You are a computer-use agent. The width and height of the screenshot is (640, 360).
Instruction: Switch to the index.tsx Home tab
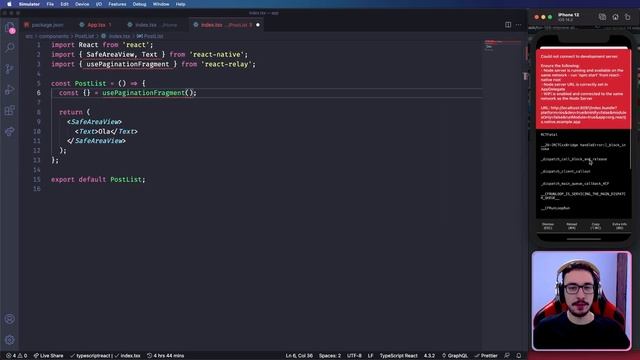pos(153,25)
